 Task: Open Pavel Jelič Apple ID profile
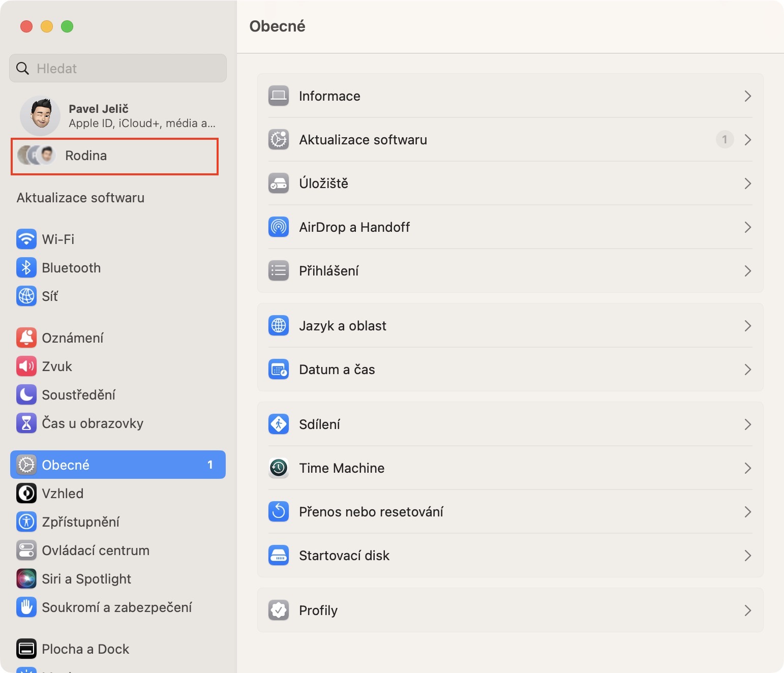[117, 116]
